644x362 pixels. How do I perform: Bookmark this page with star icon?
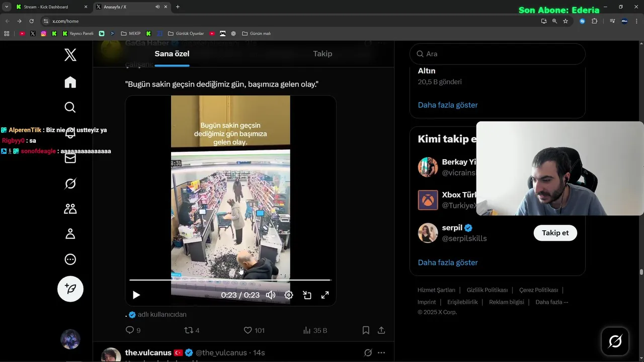click(566, 21)
